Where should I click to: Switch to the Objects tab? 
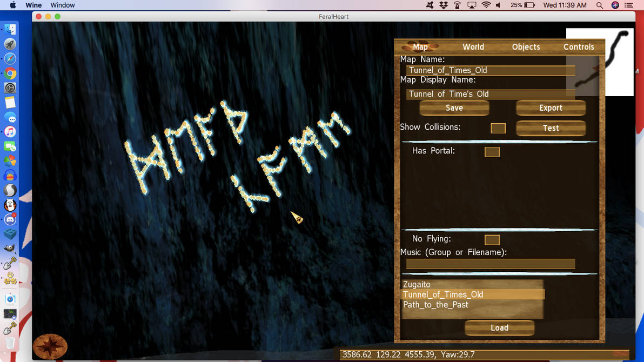[x=526, y=47]
